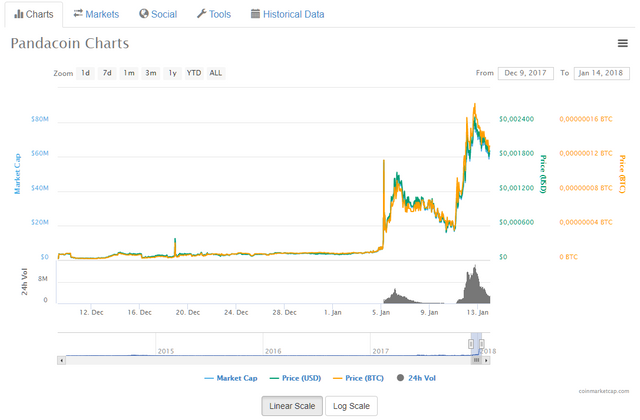Click the calendar icon beside Historical Data

pos(255,14)
